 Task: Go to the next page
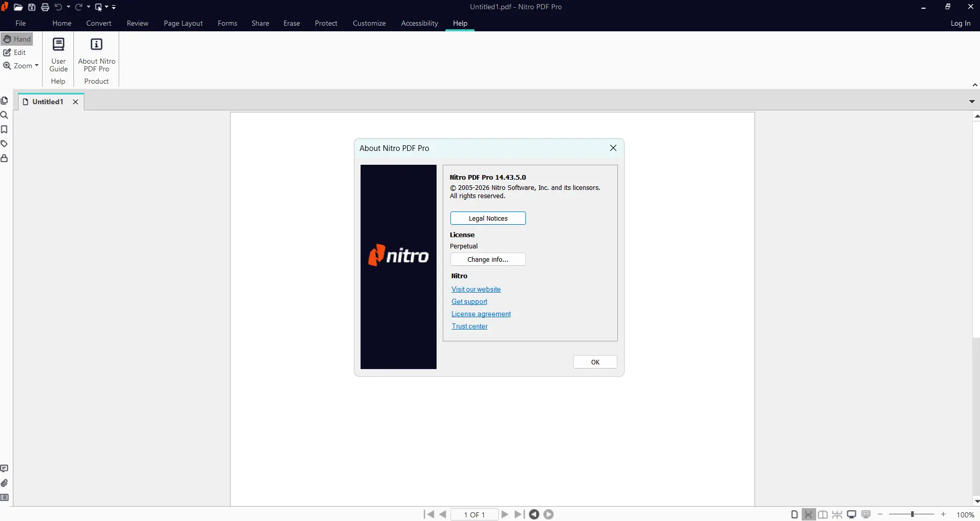pos(505,514)
